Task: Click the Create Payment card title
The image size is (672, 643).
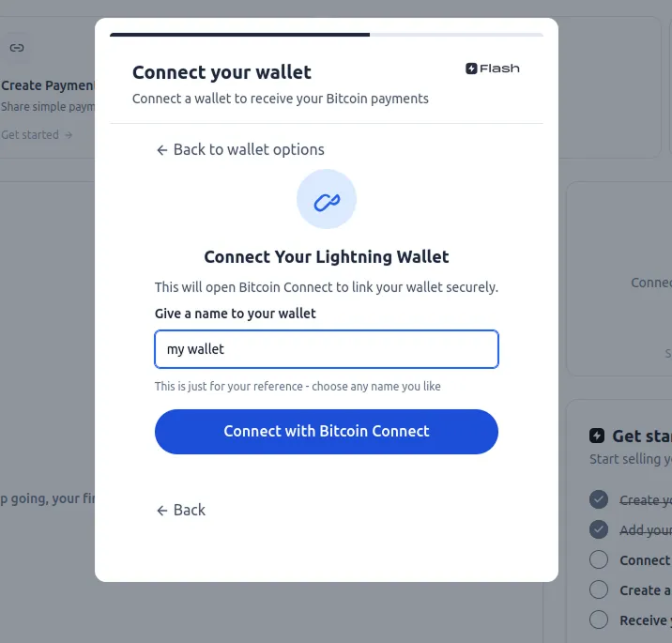Action: click(47, 85)
